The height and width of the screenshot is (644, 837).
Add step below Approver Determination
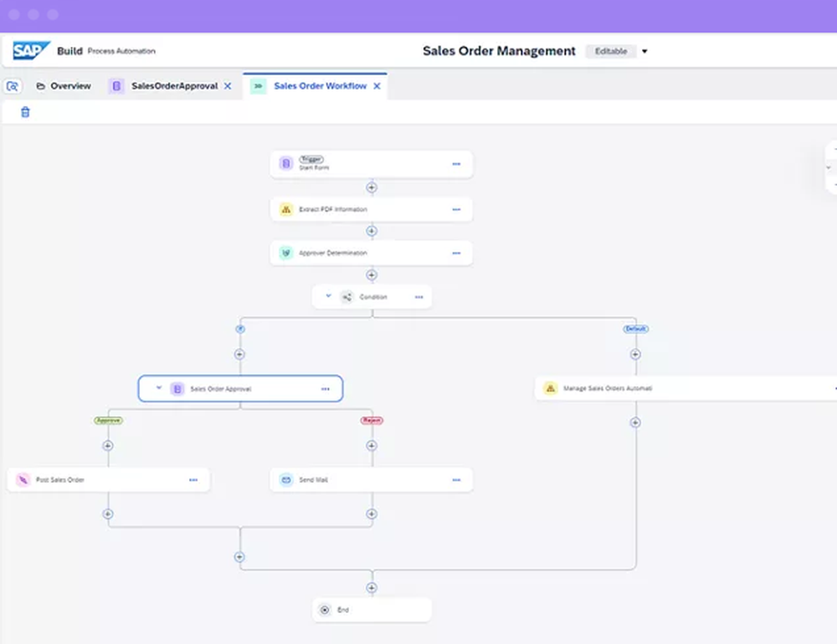coord(372,275)
